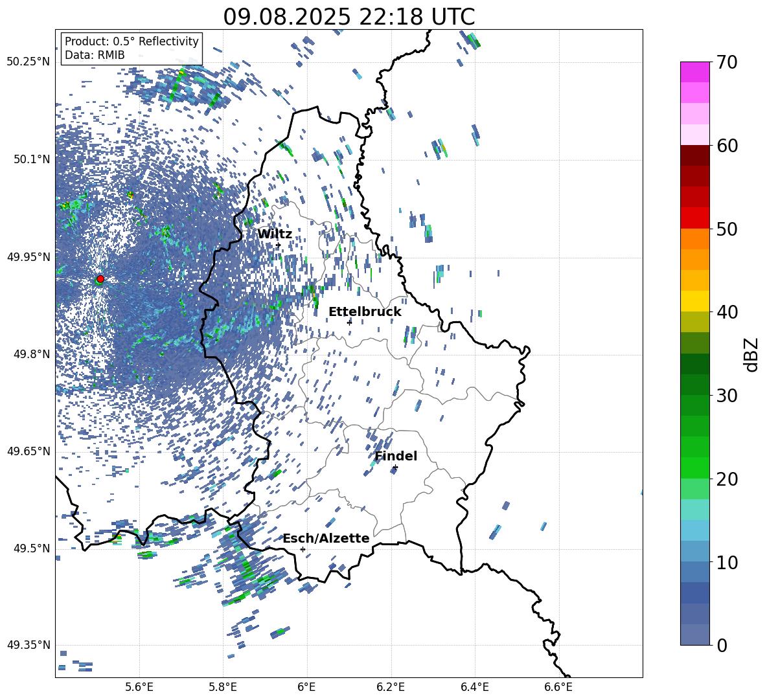Click the Ettelbruck station cross marker
The image size is (767, 700).
349,322
